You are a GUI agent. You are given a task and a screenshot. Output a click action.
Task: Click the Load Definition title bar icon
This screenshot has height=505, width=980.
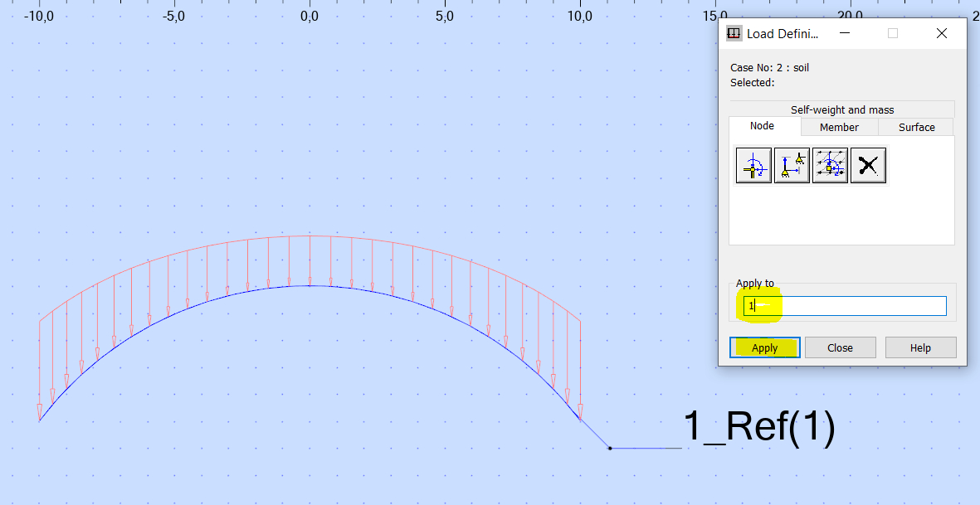pos(734,33)
